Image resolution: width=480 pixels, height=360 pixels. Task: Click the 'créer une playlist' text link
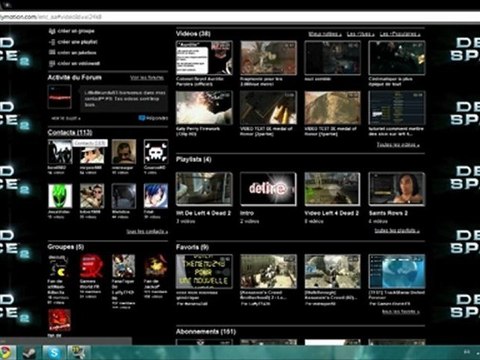(x=77, y=42)
